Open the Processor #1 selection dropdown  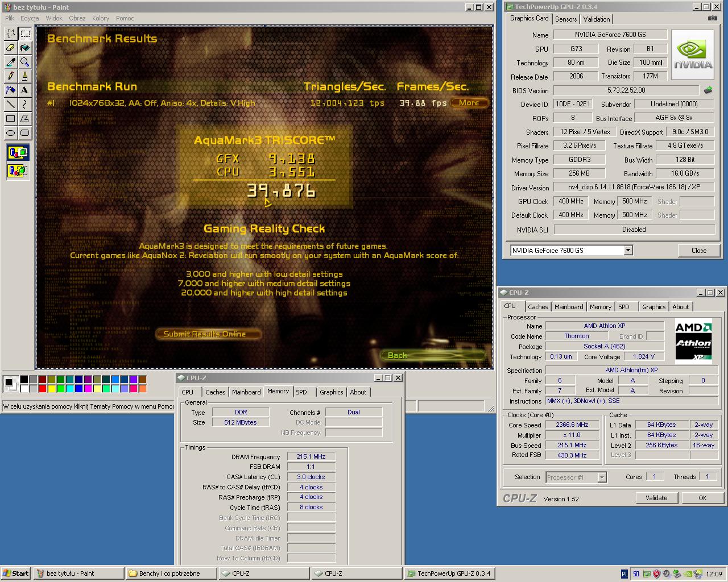coord(602,477)
